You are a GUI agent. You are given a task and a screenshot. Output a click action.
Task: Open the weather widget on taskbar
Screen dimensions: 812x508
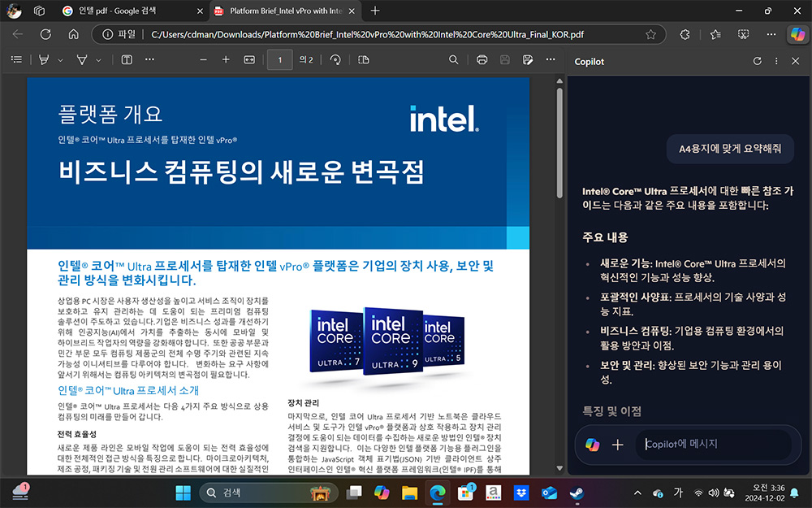coord(21,492)
